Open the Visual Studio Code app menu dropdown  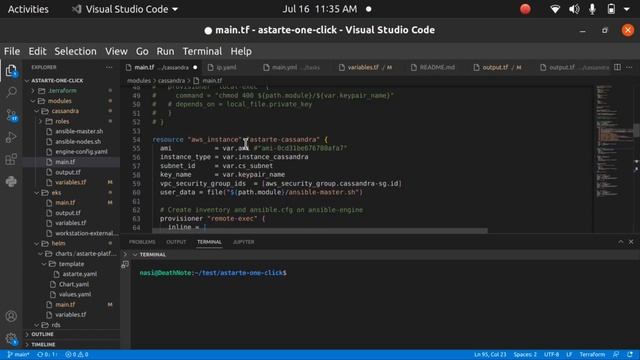click(125, 9)
